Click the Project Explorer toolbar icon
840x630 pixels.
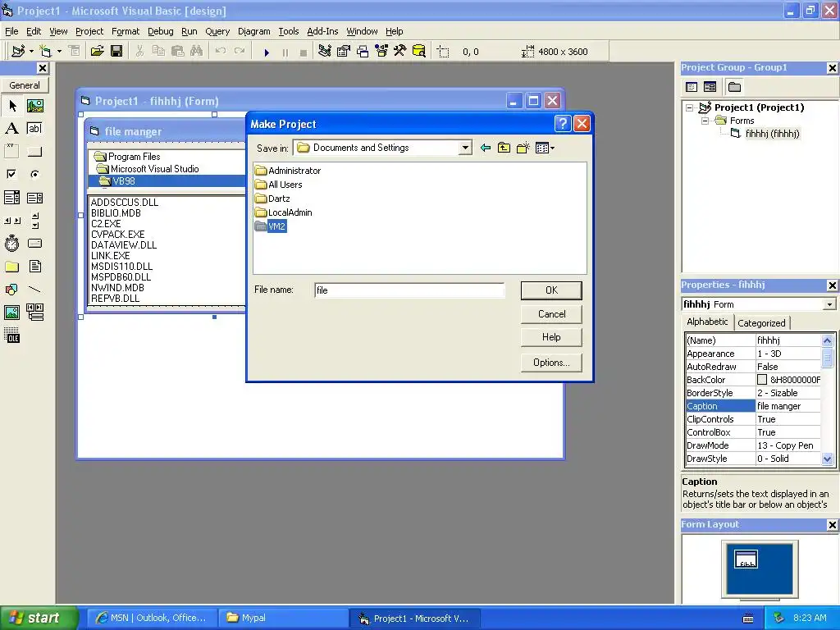(324, 51)
